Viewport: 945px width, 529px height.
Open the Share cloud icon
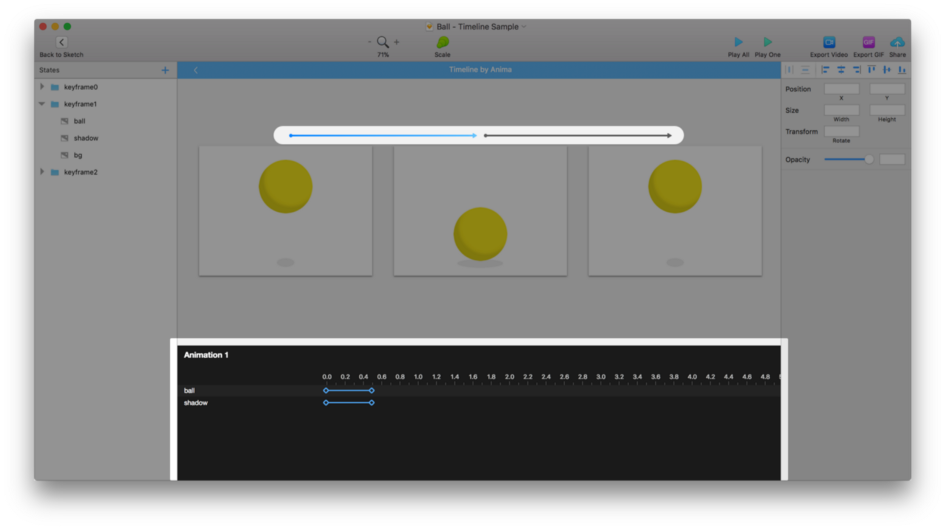pyautogui.click(x=897, y=42)
